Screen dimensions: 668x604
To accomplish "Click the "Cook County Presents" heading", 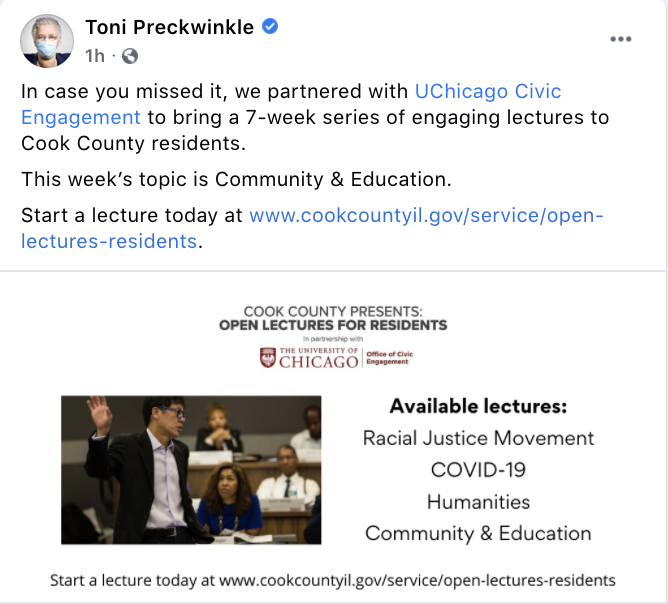I will (333, 310).
